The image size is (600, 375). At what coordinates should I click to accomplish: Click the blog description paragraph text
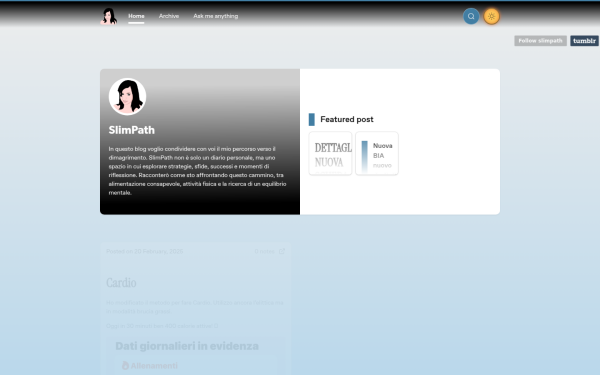coord(197,171)
